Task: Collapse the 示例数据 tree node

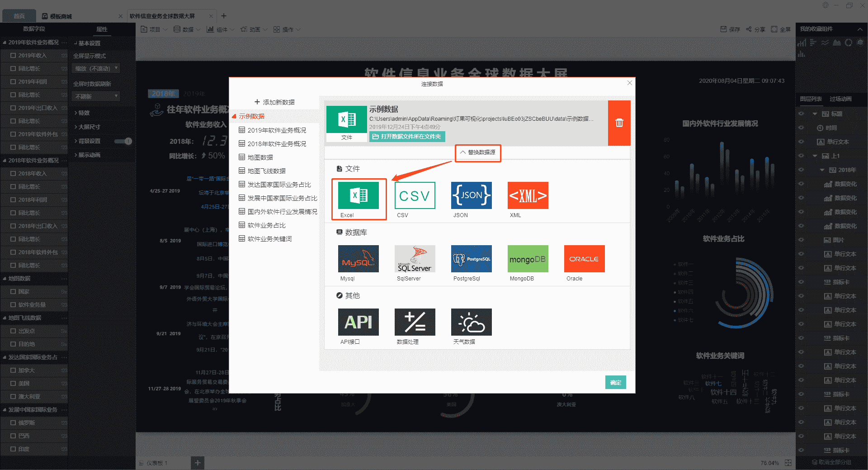Action: pos(234,117)
